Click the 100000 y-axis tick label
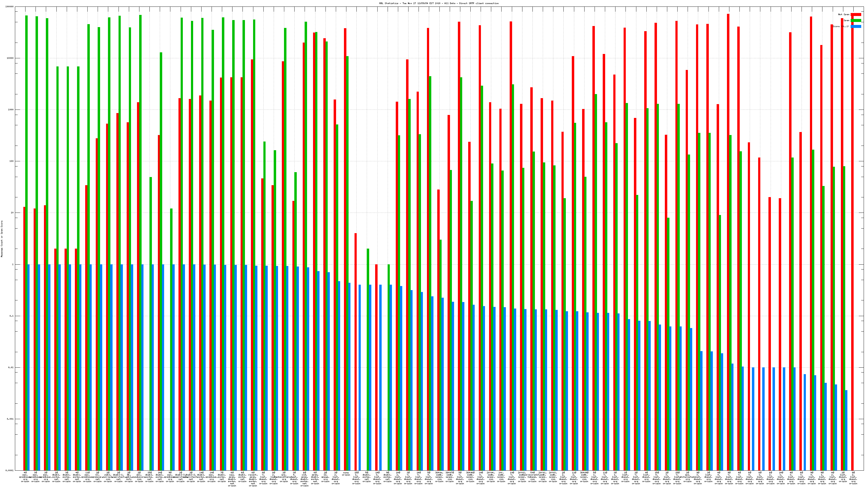This screenshot has height=488, width=868. [9, 7]
